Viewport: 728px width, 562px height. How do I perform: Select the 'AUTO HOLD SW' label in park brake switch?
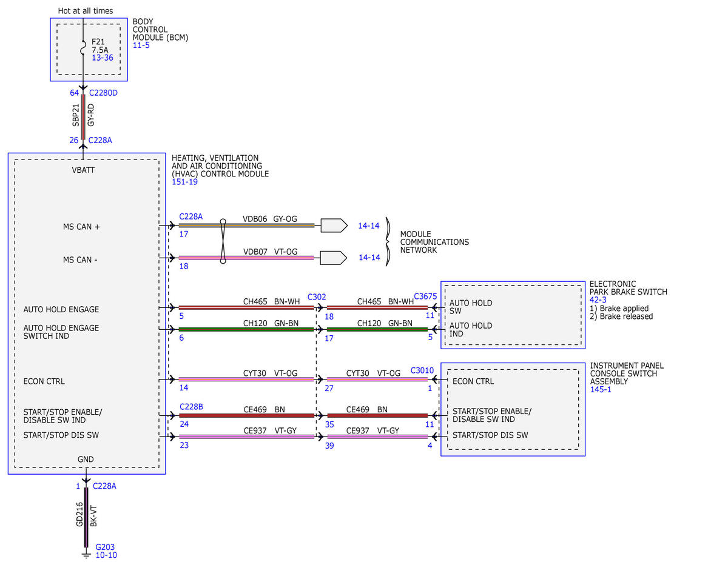click(x=471, y=307)
